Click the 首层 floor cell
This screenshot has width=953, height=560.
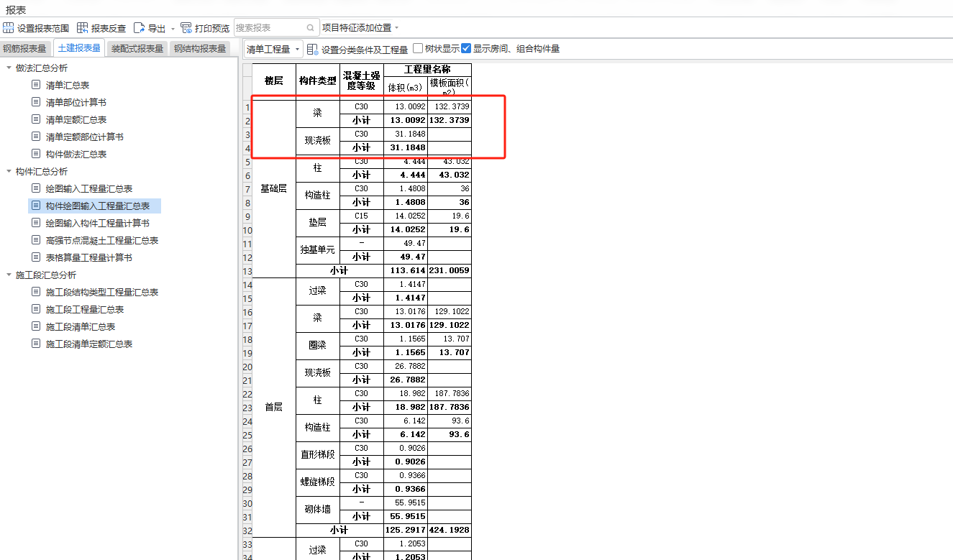click(274, 407)
